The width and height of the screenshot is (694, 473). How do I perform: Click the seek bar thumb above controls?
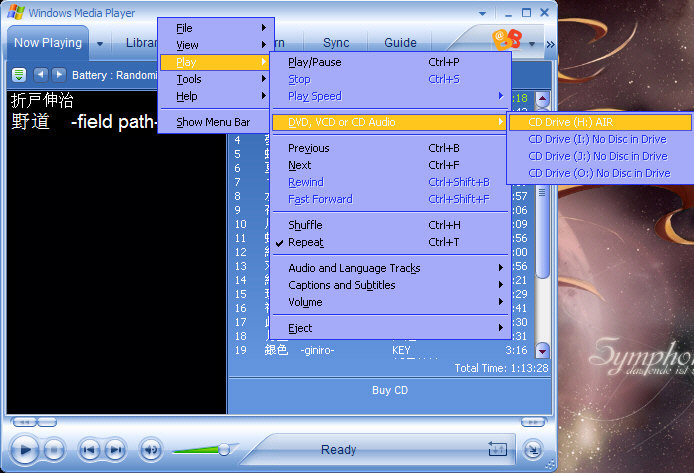46,422
